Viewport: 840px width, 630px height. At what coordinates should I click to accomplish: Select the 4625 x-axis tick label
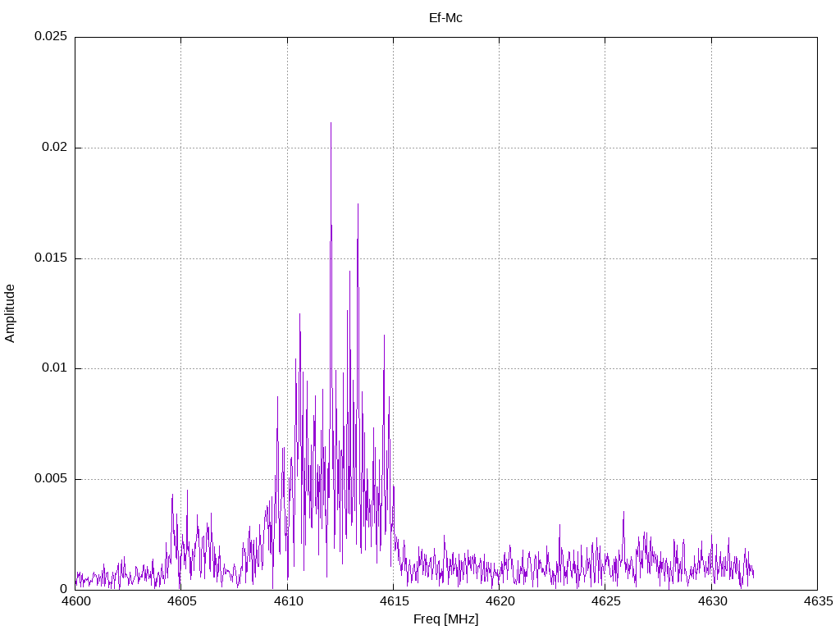coord(605,601)
